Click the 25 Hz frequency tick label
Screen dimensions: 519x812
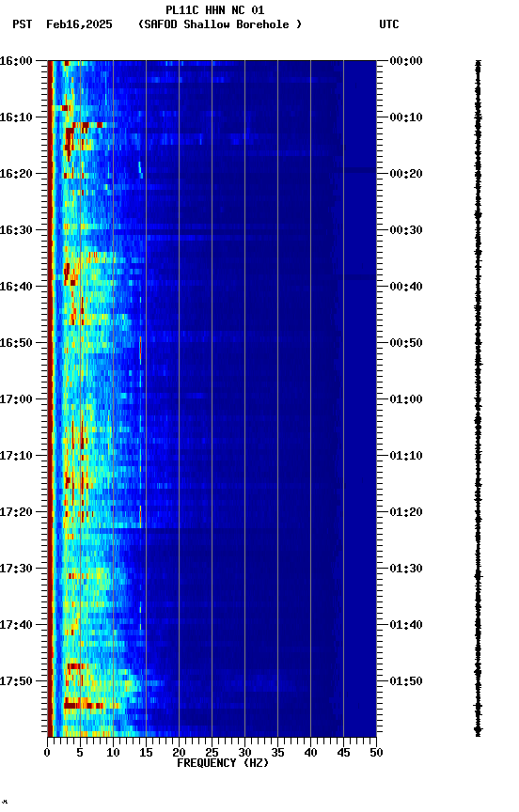(212, 753)
